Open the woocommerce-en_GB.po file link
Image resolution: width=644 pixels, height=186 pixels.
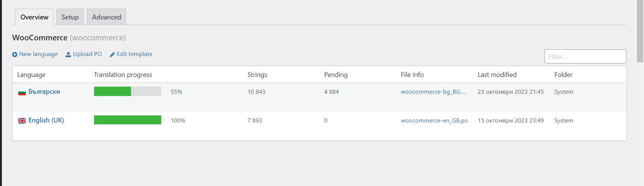[434, 121]
